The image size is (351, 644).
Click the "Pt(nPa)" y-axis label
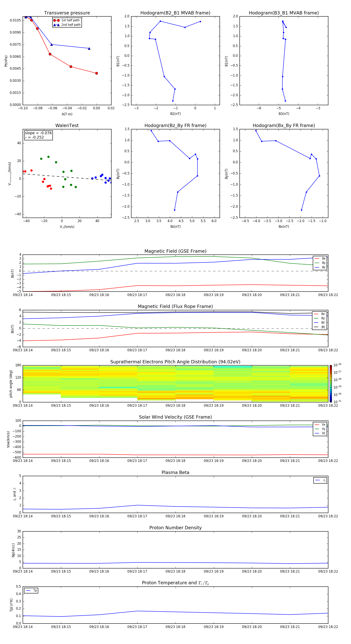point(6,61)
